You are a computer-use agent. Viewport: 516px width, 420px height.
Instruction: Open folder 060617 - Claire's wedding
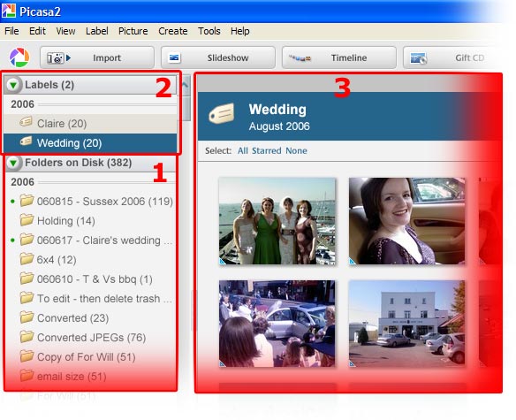[104, 241]
